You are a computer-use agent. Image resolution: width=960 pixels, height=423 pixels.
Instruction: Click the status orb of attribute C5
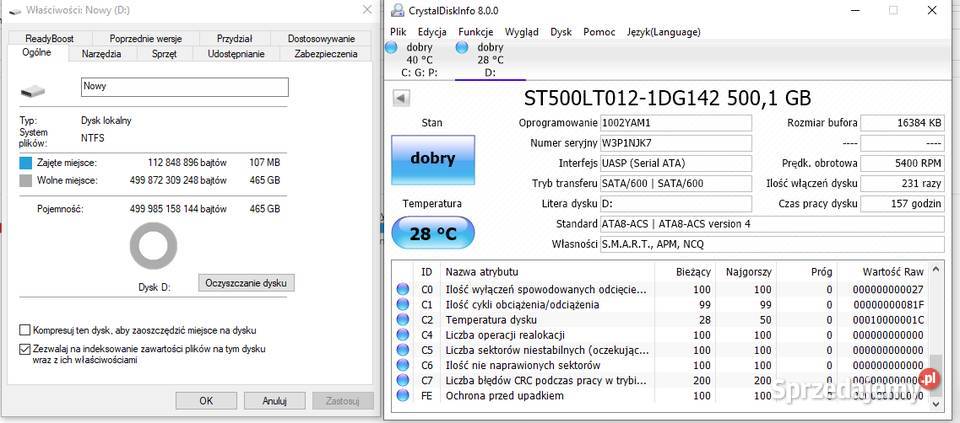(402, 350)
